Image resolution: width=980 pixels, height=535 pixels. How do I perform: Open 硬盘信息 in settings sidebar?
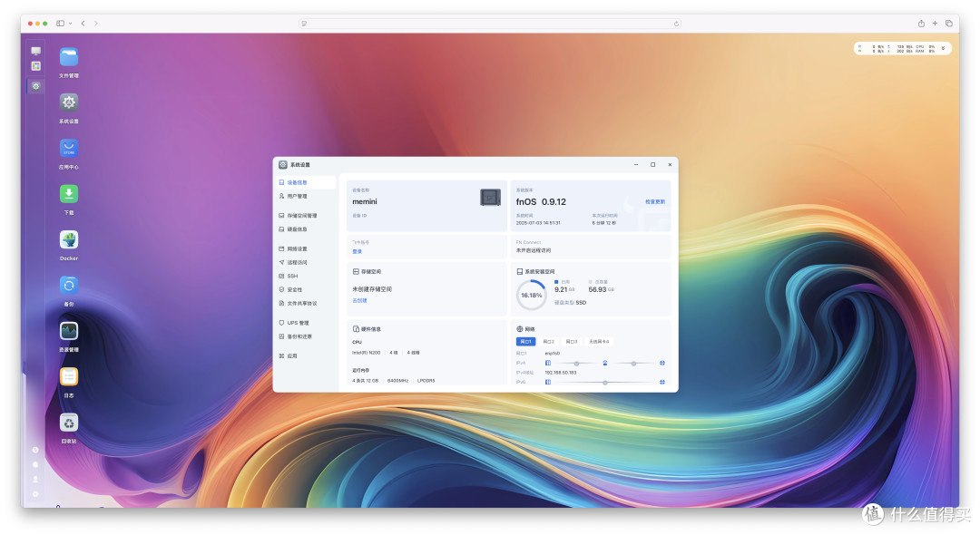click(x=306, y=229)
